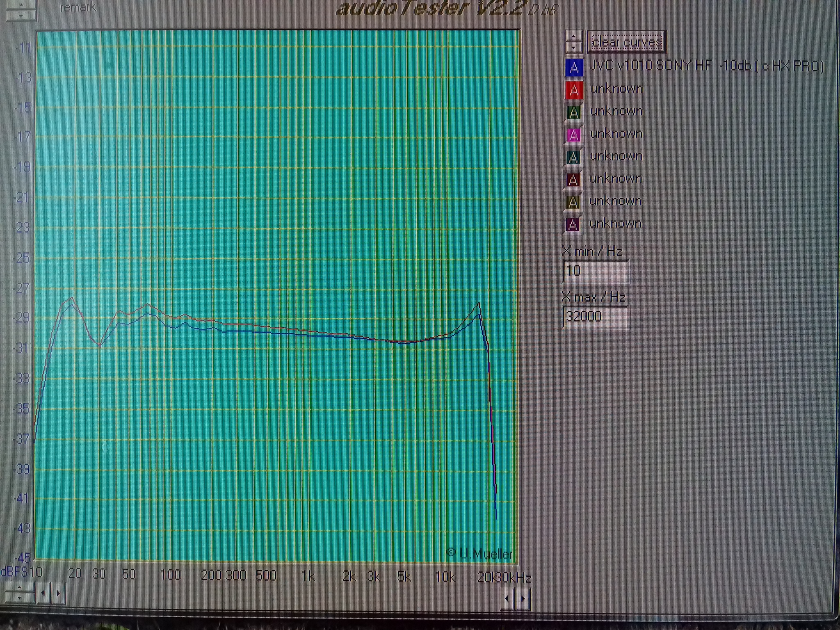Select the olive curve A slot
Screen dimensions: 840x630
573,202
